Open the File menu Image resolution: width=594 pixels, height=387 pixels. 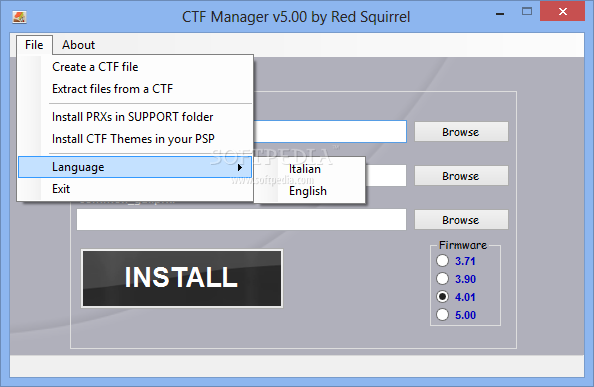(34, 45)
